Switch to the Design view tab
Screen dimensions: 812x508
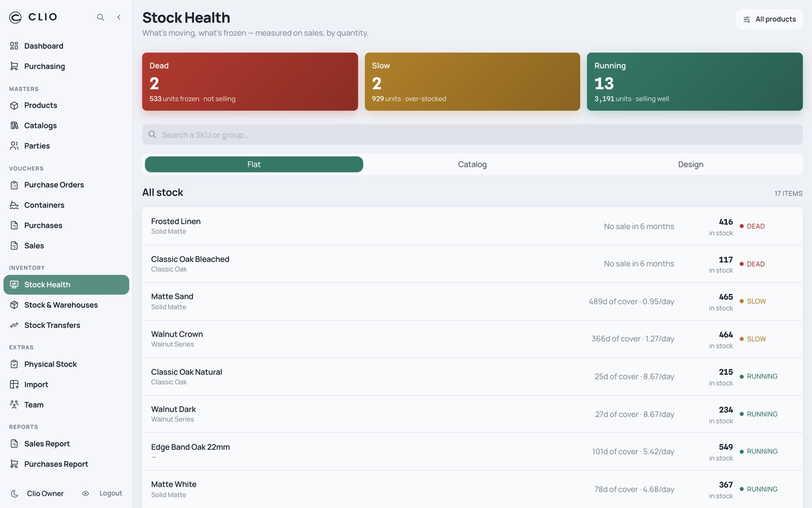[691, 164]
